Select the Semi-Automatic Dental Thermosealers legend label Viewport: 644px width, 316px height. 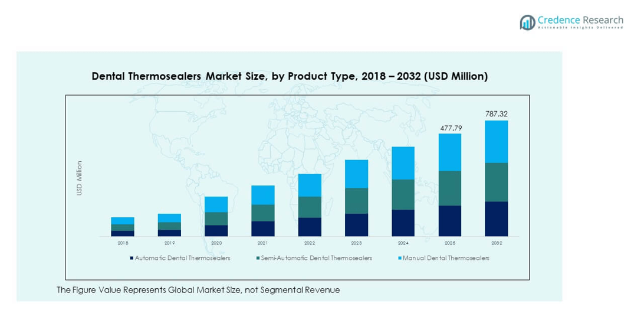[x=316, y=258]
